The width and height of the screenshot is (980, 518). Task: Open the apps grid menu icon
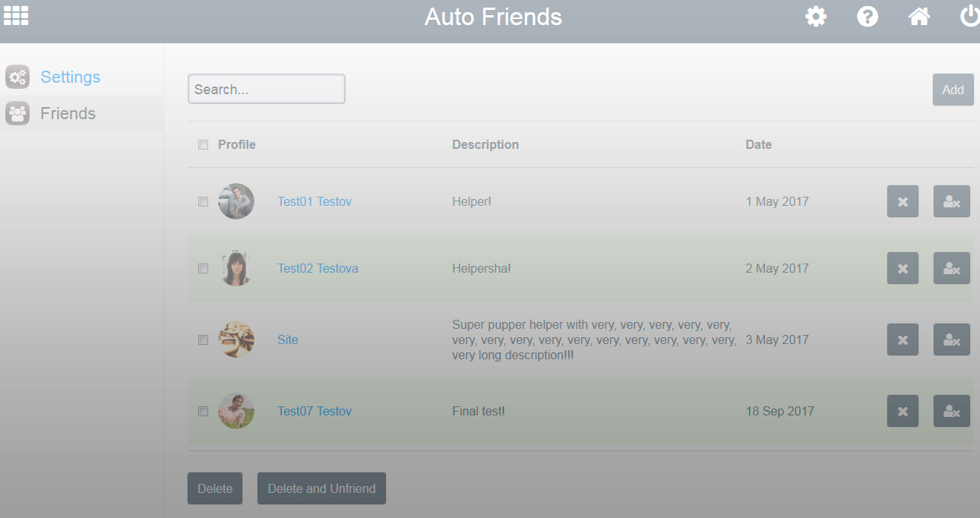[16, 16]
